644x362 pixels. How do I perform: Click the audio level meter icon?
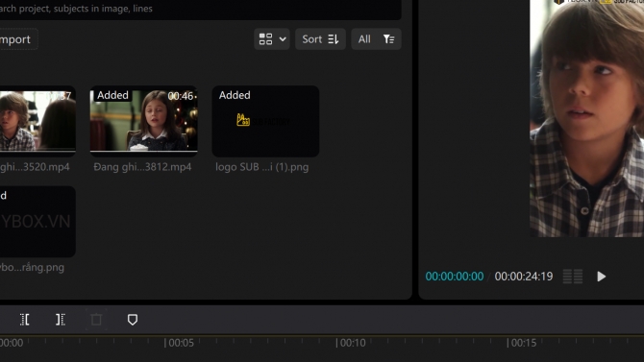[573, 277]
